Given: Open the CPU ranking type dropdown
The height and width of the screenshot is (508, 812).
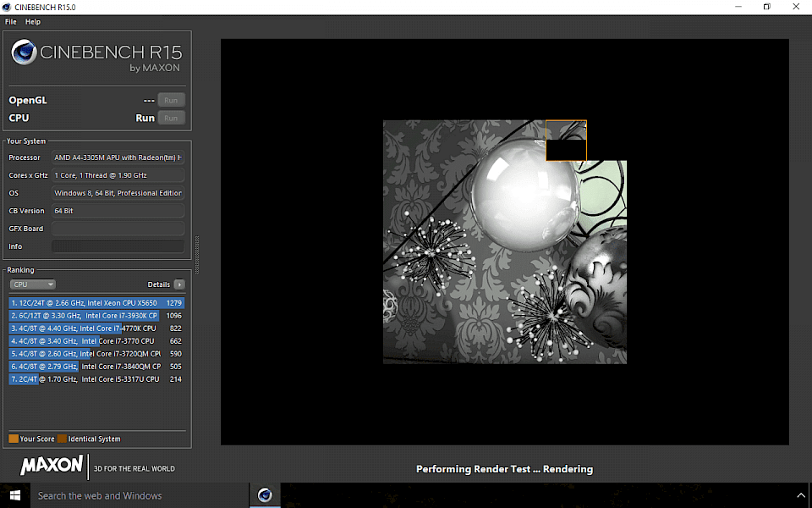Looking at the screenshot, I should tap(33, 284).
